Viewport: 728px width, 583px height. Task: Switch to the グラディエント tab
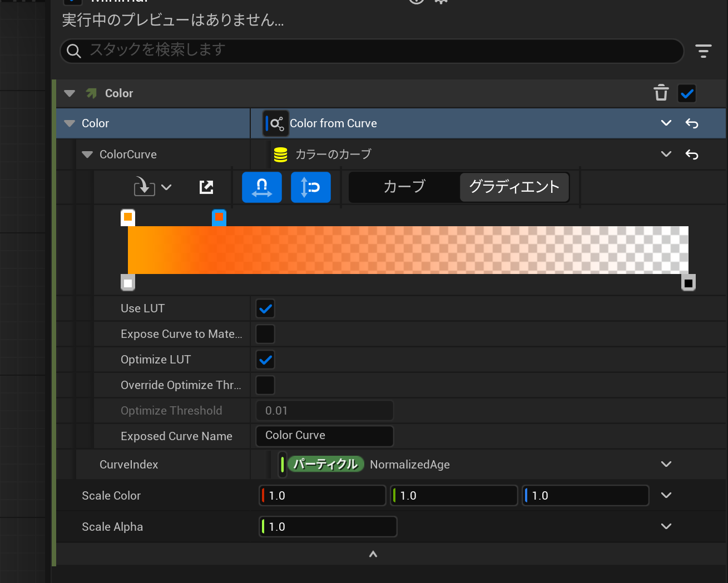tap(514, 187)
